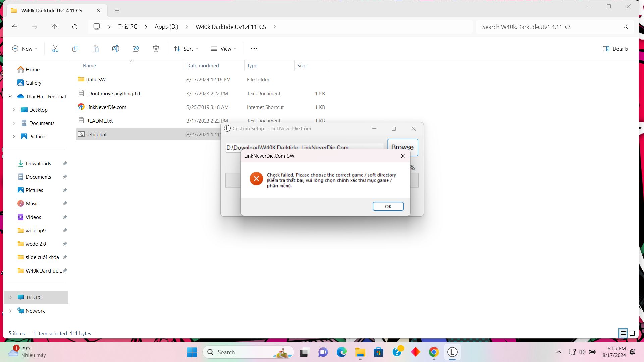Open the Sort dropdown menu
Image resolution: width=644 pixels, height=362 pixels.
pyautogui.click(x=186, y=49)
